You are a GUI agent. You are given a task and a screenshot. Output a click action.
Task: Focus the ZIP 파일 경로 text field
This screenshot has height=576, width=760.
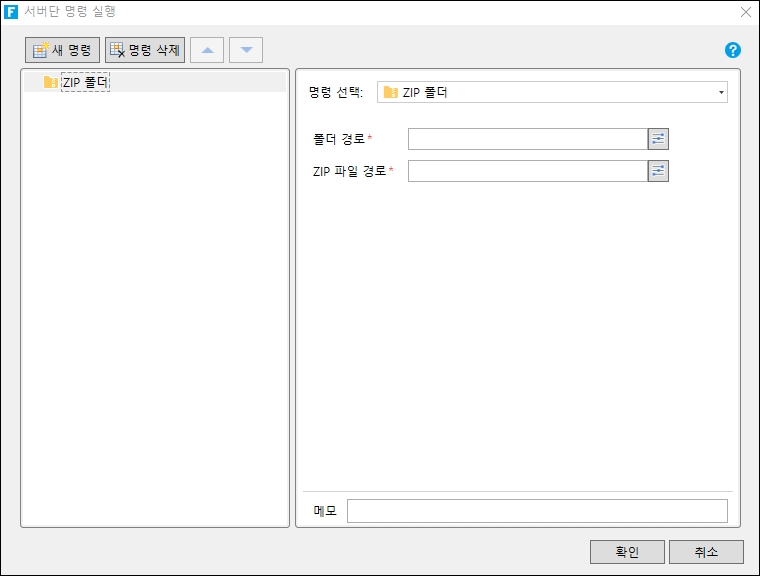tap(527, 171)
